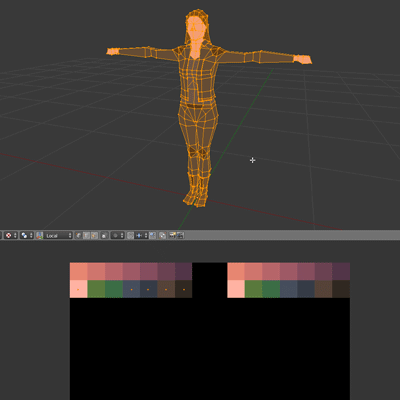Click the snap target option icon
Screen dimensions: 400x400
point(152,235)
